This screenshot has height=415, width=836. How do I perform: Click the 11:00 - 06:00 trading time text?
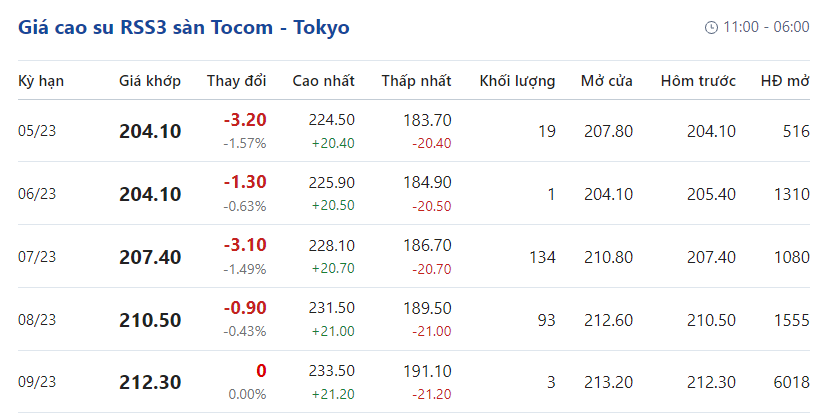(x=766, y=27)
